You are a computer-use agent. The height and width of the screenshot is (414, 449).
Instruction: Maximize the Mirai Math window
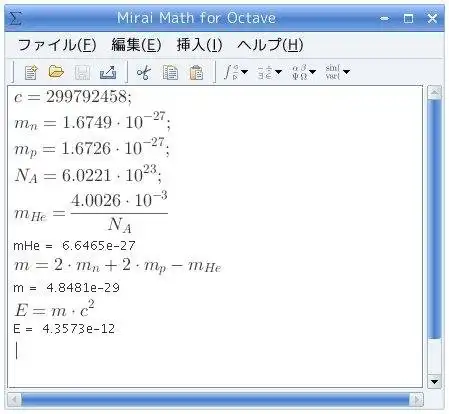(x=408, y=18)
